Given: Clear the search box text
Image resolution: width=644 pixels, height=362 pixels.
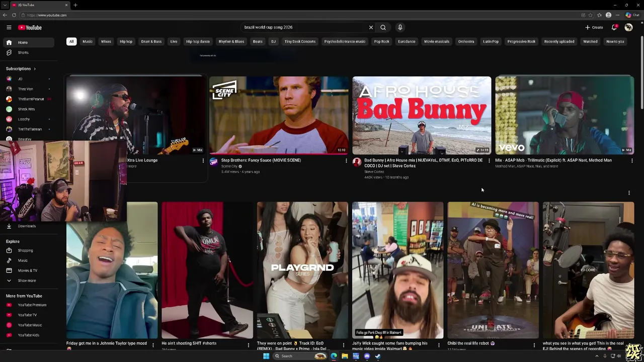Looking at the screenshot, I should point(371,27).
